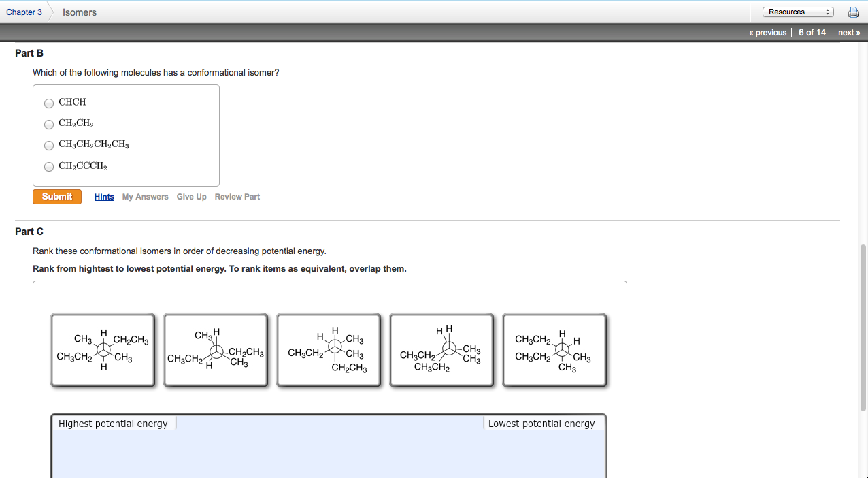Image resolution: width=868 pixels, height=478 pixels.
Task: Select the CHCH radio option
Action: 49,103
